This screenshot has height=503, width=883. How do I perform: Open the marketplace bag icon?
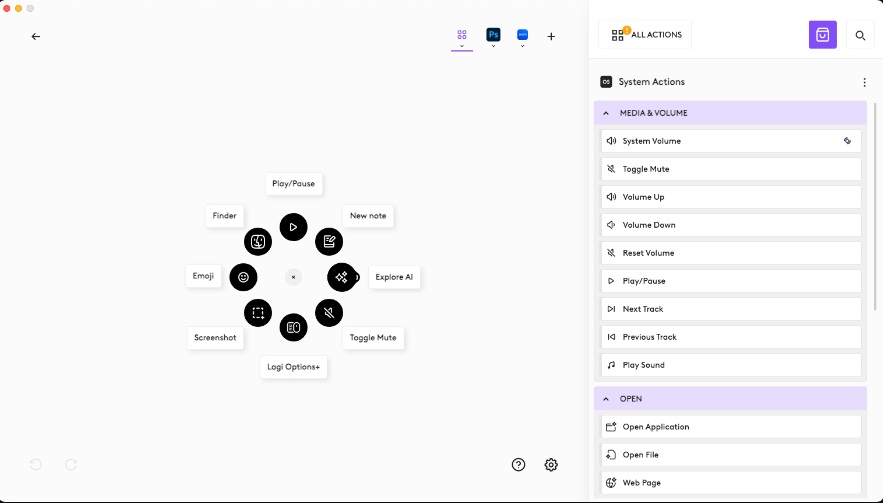coord(822,35)
